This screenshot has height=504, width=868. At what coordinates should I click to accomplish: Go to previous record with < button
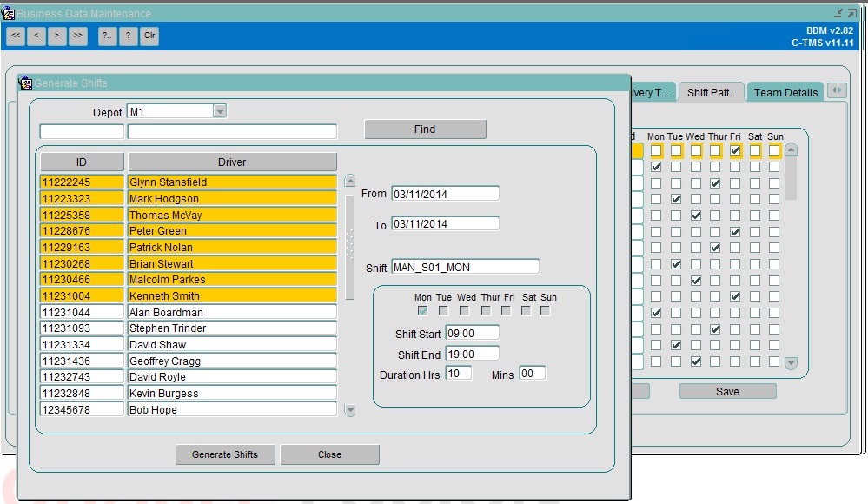[x=36, y=36]
